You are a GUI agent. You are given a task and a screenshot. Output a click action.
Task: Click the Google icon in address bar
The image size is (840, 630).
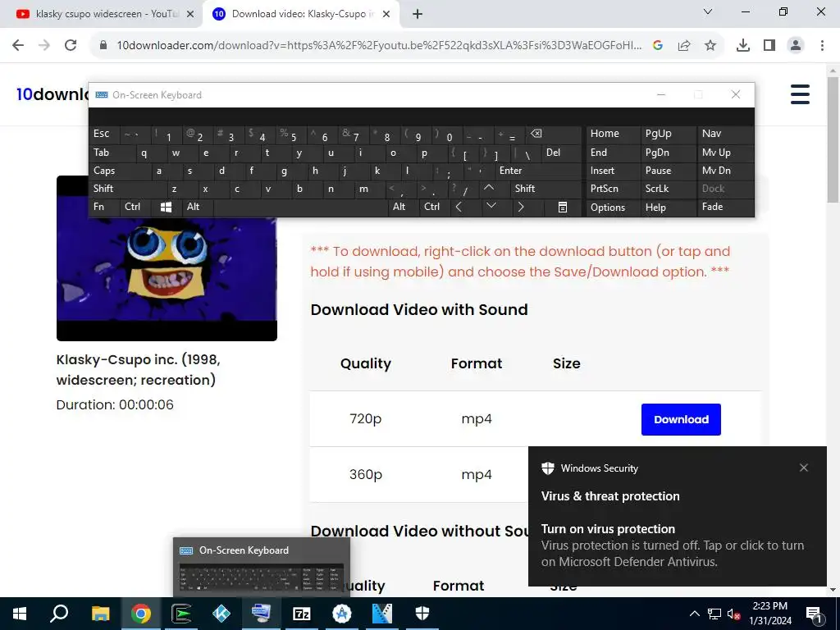point(658,46)
